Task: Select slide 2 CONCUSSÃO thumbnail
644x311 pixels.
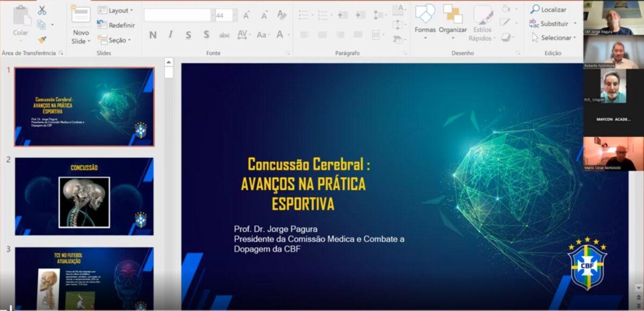Action: [83, 195]
